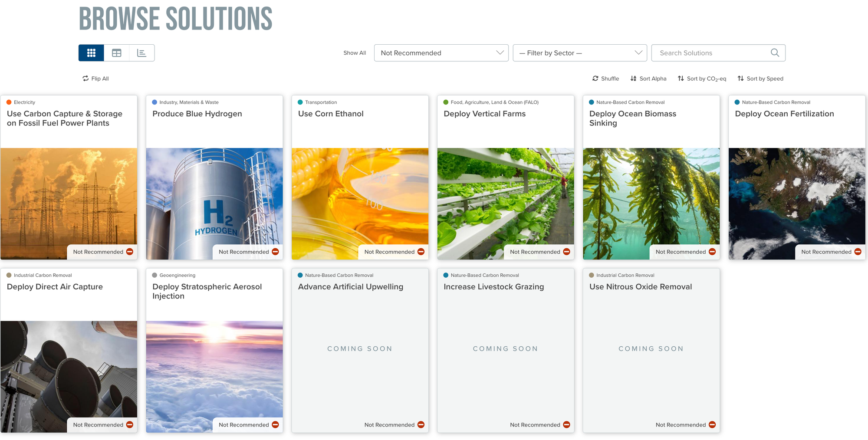Image resolution: width=868 pixels, height=440 pixels.
Task: Expand the Filter by Sector dropdown
Action: point(580,53)
